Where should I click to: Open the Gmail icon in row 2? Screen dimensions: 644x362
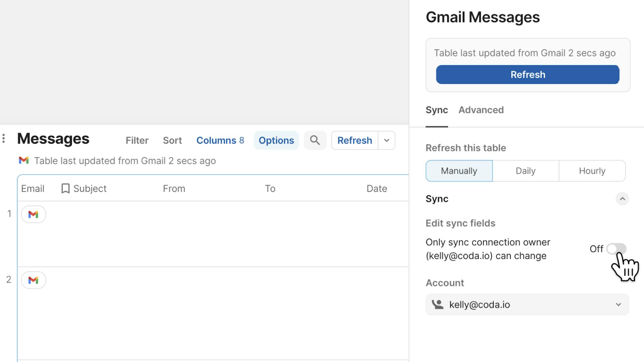tap(33, 280)
